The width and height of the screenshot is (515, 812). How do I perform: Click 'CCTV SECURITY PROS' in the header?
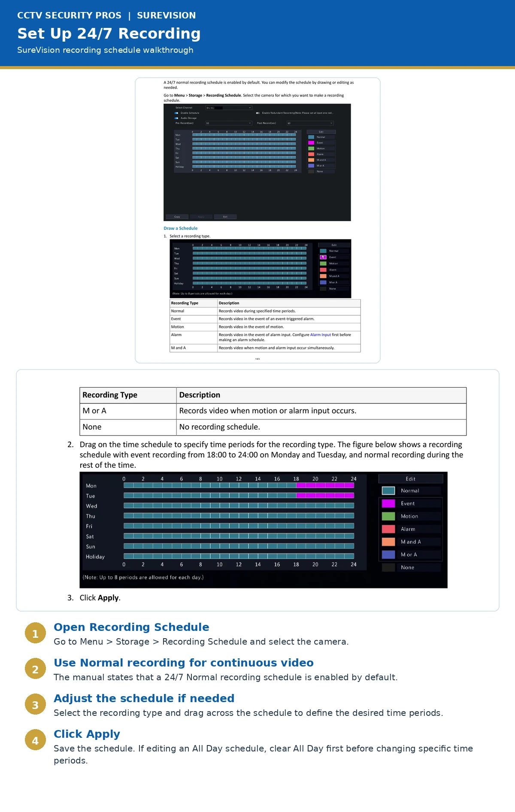pos(69,15)
